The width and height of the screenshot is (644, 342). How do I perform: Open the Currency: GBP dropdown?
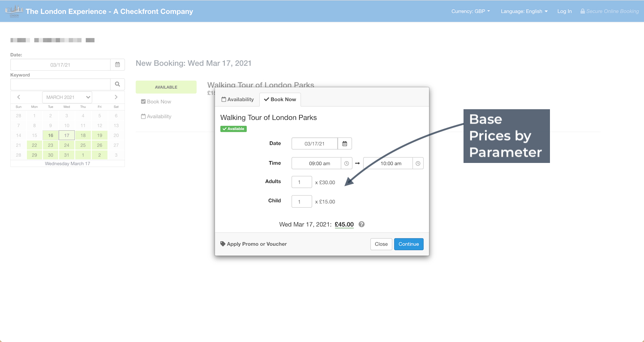coord(471,11)
